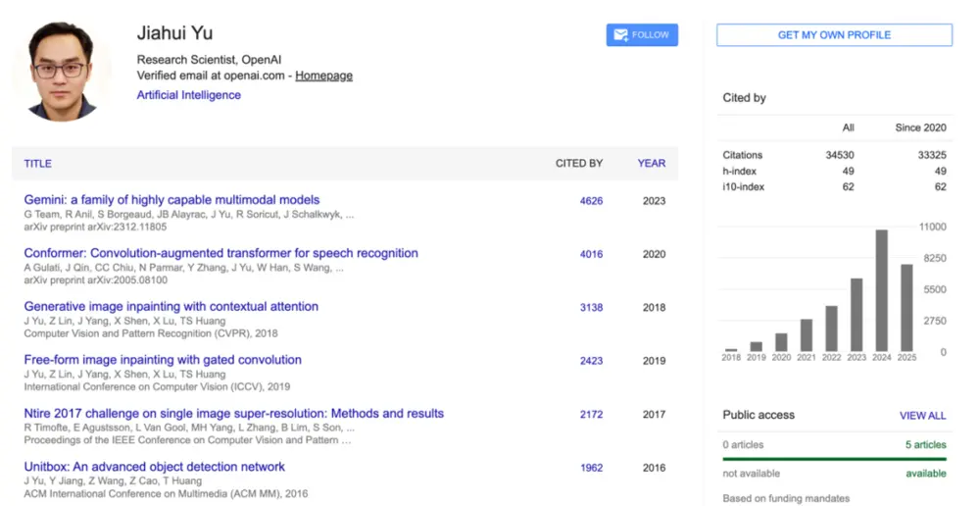Open the Homepage link
Viewport: 980px width, 506px height.
[x=323, y=76]
